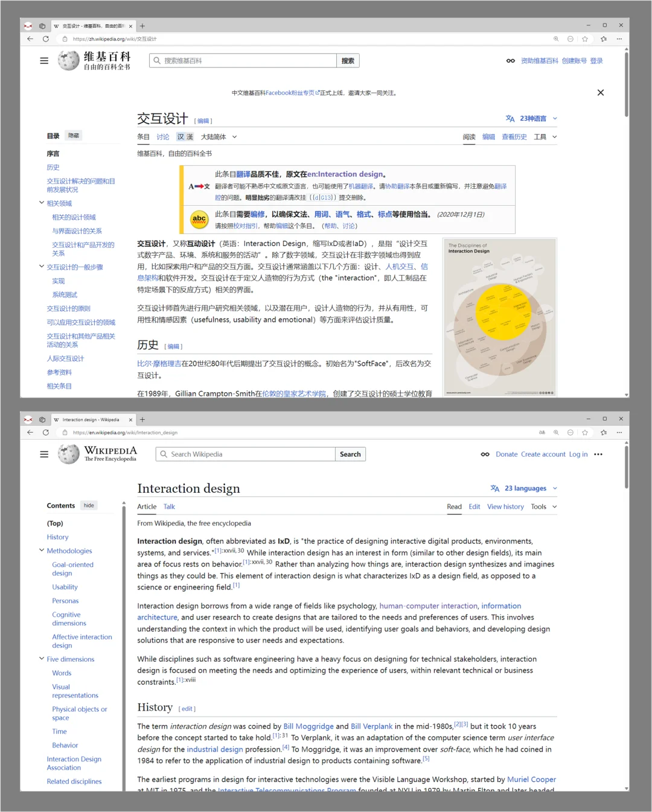Screen dimensions: 652x812
Task: Open 查看历史 tab
Action: 514,137
